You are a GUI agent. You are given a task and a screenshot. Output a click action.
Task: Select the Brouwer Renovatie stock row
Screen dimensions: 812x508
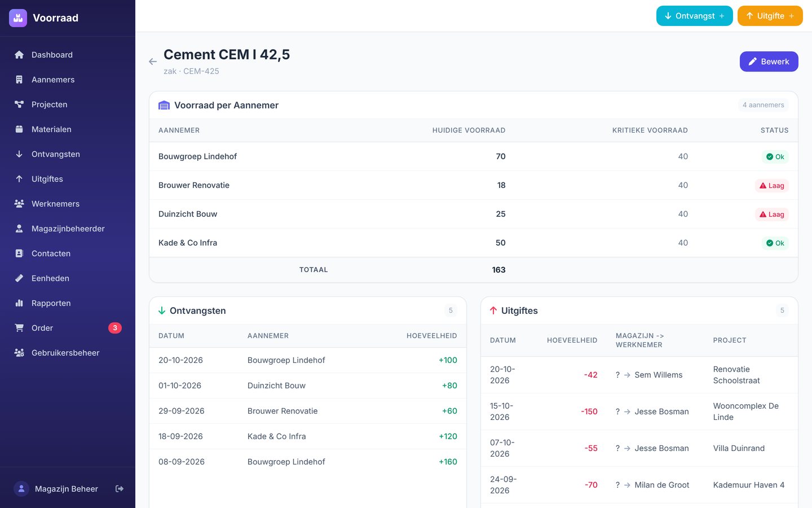tap(474, 185)
